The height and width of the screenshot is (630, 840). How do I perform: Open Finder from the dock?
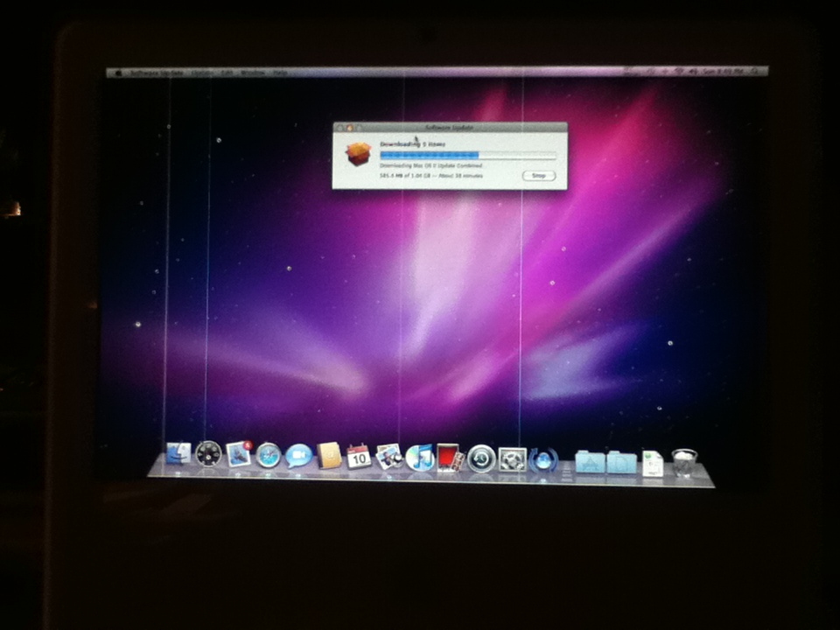pyautogui.click(x=178, y=454)
